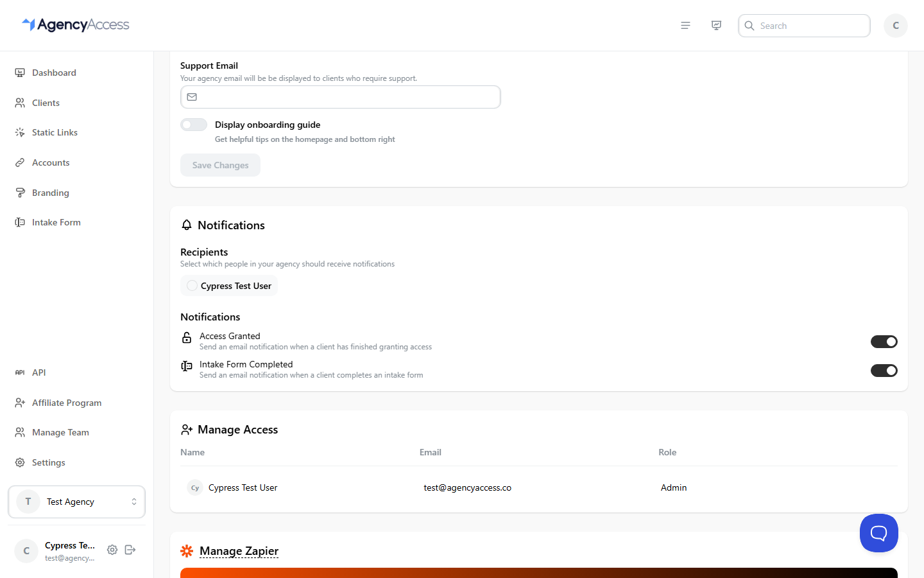924x578 pixels.
Task: Click the Clients people icon
Action: (20, 103)
